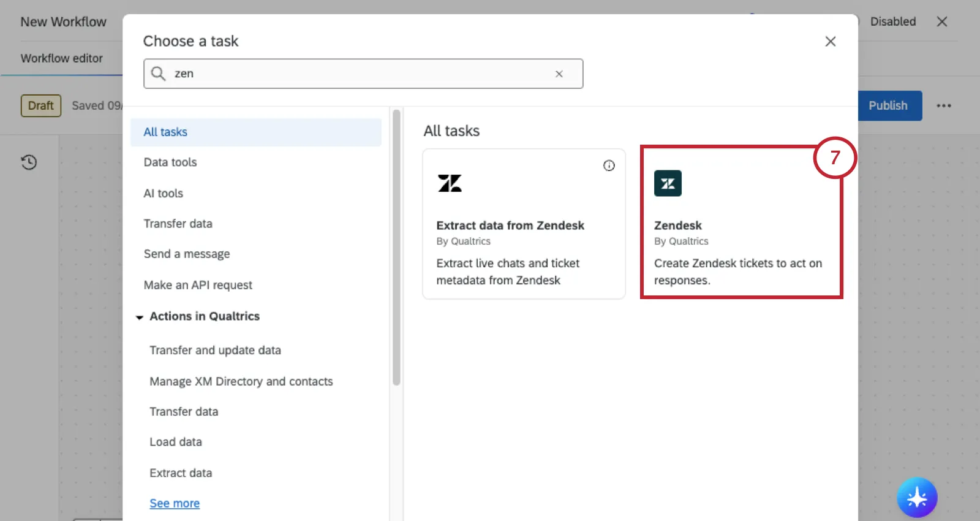This screenshot has width=980, height=521.
Task: Choose the Transfer data top category
Action: click(178, 224)
